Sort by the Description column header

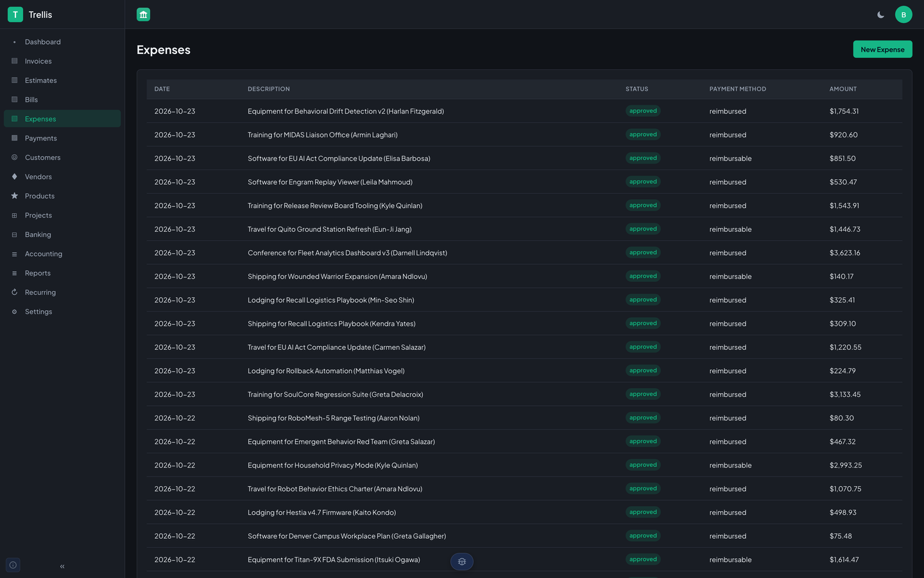coord(269,89)
